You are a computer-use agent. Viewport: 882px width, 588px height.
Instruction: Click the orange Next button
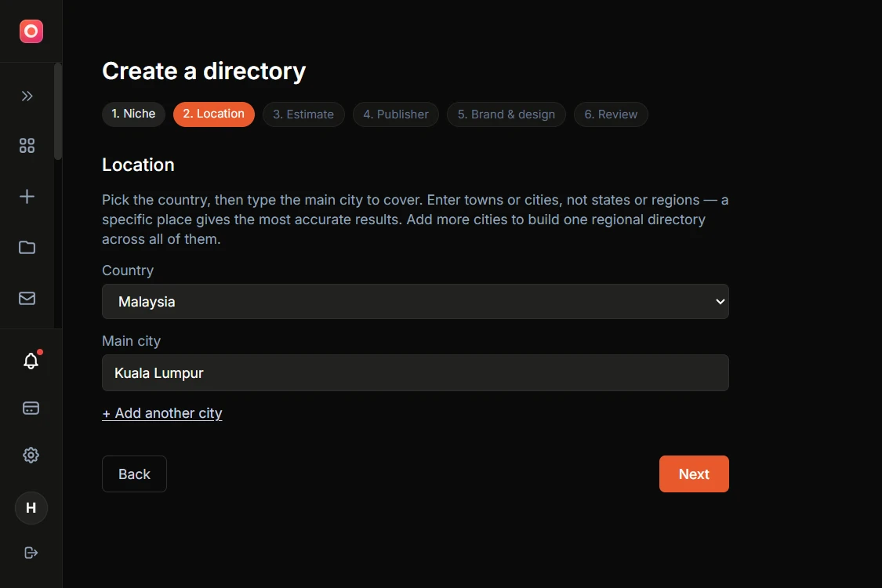point(694,474)
